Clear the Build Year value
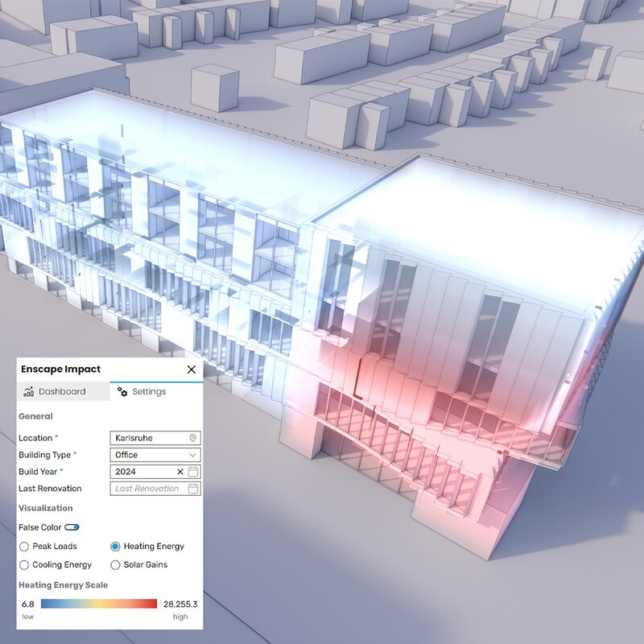 click(180, 472)
